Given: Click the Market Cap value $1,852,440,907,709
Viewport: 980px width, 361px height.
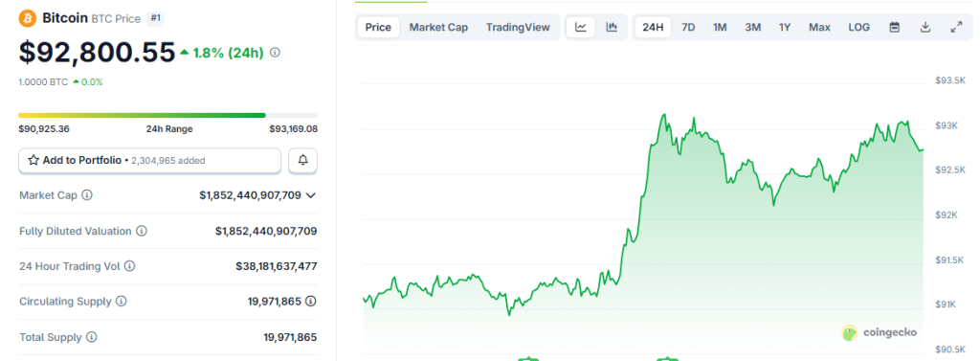Looking at the screenshot, I should click(250, 195).
